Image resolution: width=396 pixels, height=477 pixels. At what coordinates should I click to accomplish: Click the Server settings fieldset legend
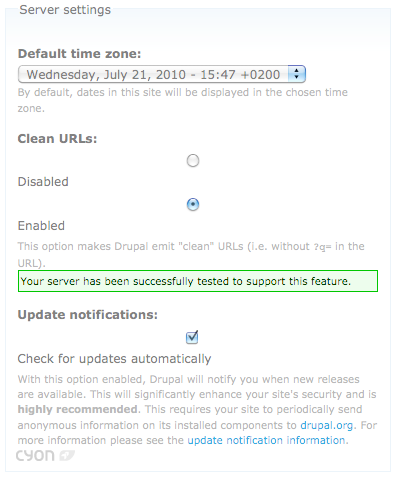tap(65, 10)
